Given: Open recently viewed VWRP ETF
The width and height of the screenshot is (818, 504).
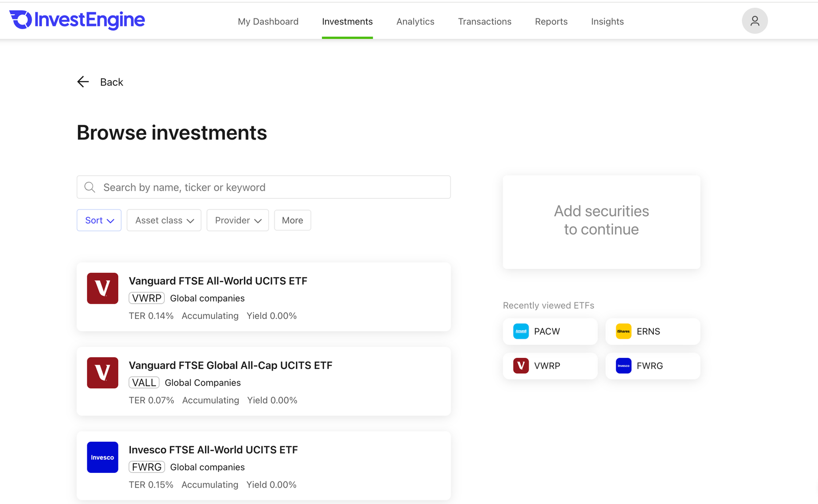Looking at the screenshot, I should [x=550, y=365].
